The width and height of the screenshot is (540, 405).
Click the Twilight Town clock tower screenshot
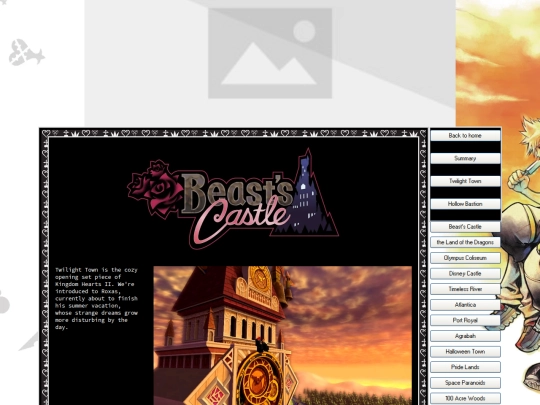[x=282, y=335]
